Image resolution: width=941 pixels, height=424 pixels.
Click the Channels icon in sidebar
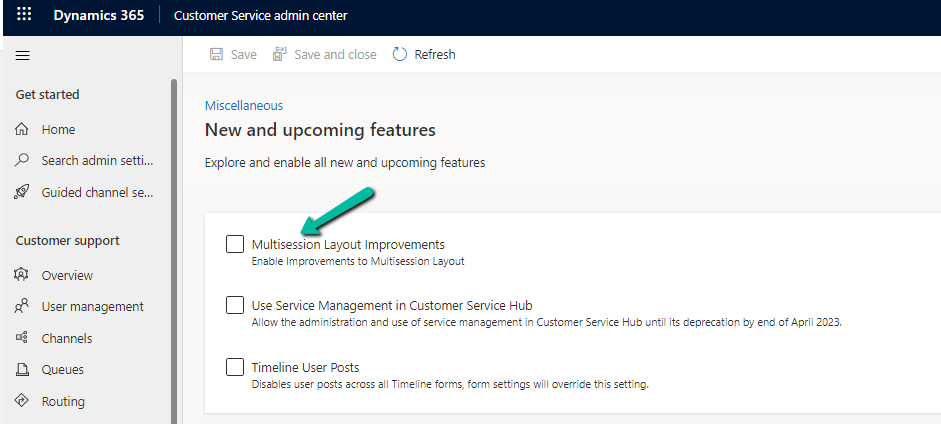(x=22, y=339)
